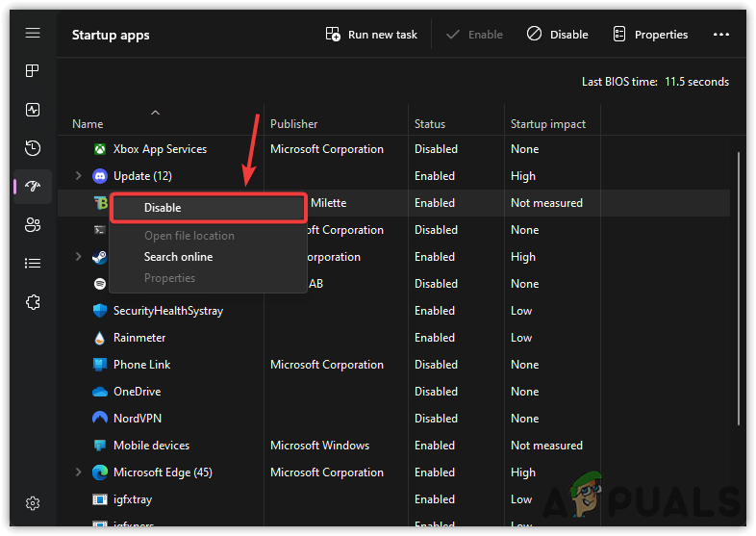Open the Services page icon
This screenshot has width=756, height=536.
click(x=33, y=302)
